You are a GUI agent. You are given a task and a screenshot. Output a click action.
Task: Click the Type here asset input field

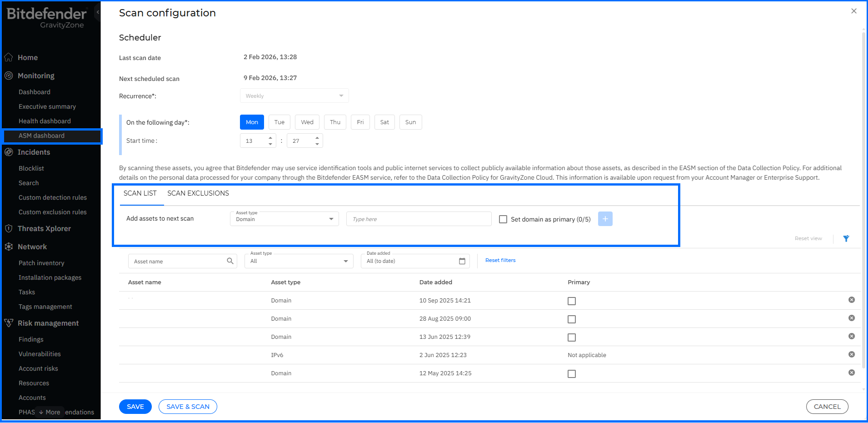(419, 219)
